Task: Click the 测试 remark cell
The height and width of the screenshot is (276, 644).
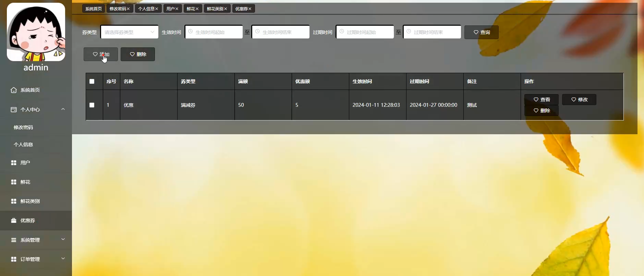Action: 492,105
